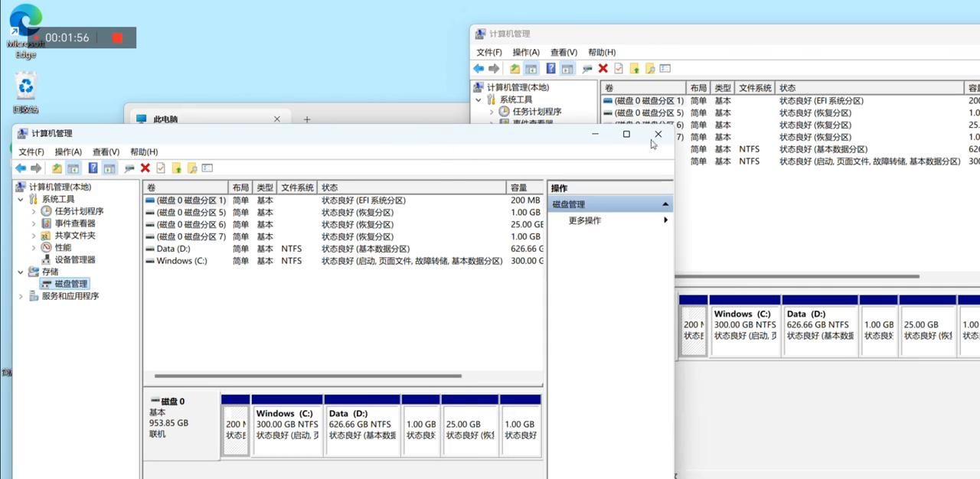Click the Back arrow in front window toolbar
This screenshot has width=980, height=479.
pos(21,168)
